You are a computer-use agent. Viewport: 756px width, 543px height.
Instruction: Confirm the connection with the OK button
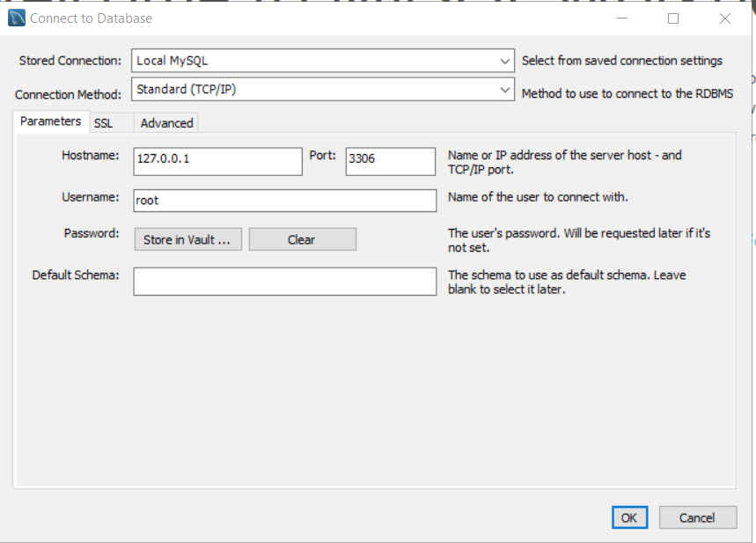tap(629, 518)
